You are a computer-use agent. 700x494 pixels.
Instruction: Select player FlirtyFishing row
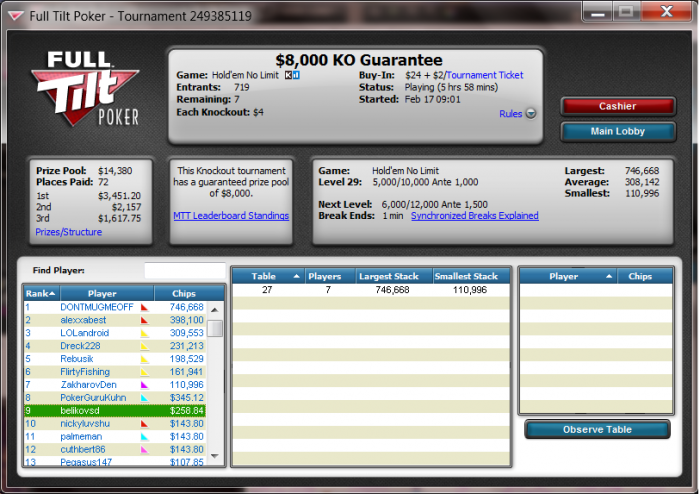pyautogui.click(x=115, y=372)
